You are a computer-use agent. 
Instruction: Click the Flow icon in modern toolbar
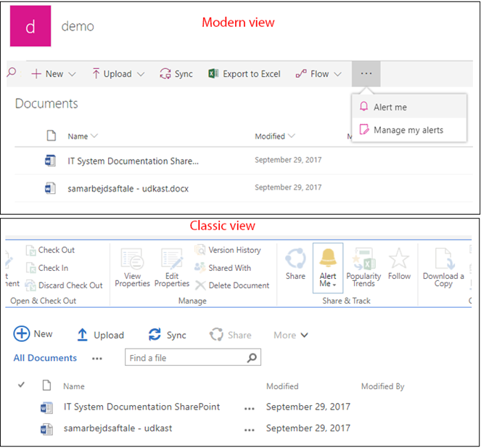[301, 73]
